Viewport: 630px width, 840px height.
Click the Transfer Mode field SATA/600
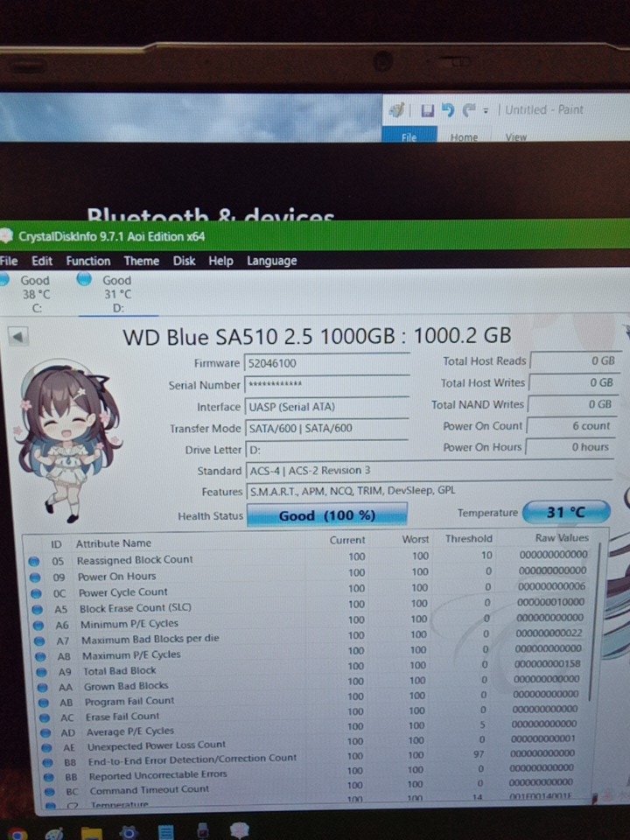tap(326, 428)
